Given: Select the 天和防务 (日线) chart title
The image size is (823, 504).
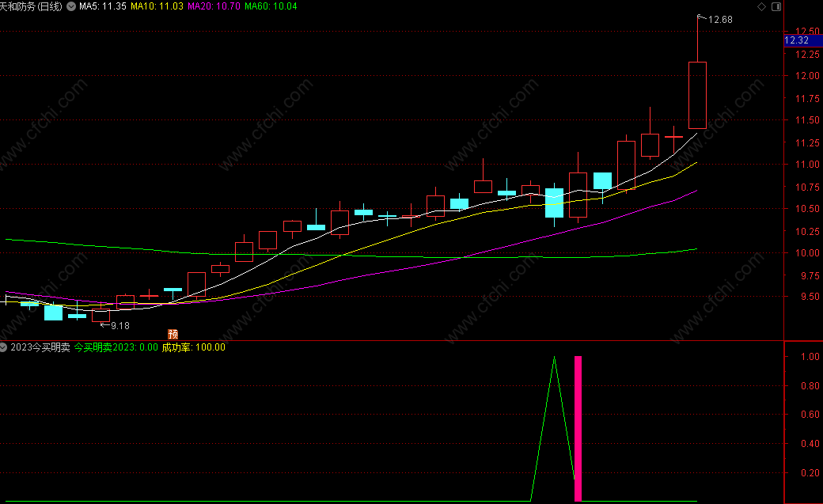Looking at the screenshot, I should point(31,6).
